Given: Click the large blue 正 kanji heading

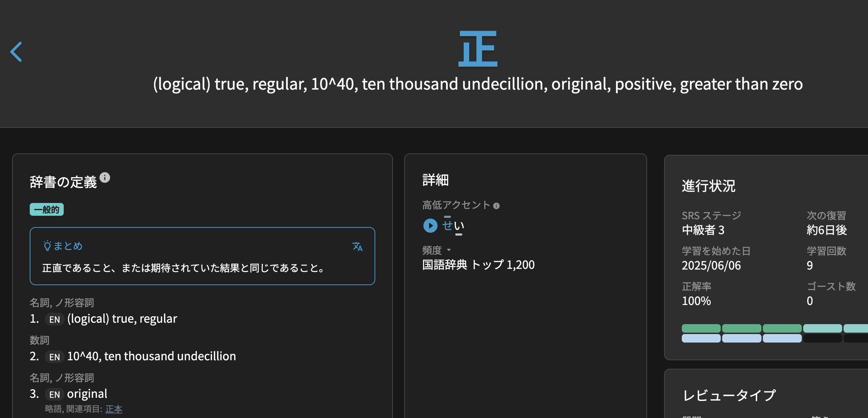Looking at the screenshot, I should pos(478,49).
